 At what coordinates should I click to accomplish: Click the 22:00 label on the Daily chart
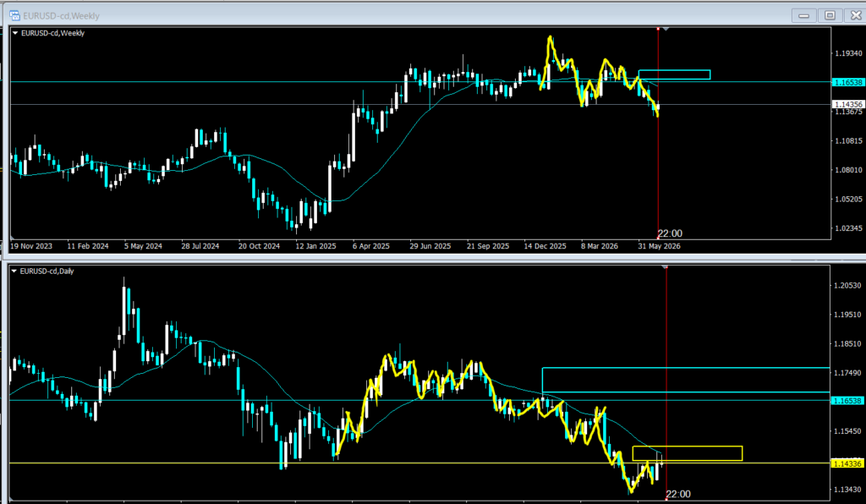[678, 494]
